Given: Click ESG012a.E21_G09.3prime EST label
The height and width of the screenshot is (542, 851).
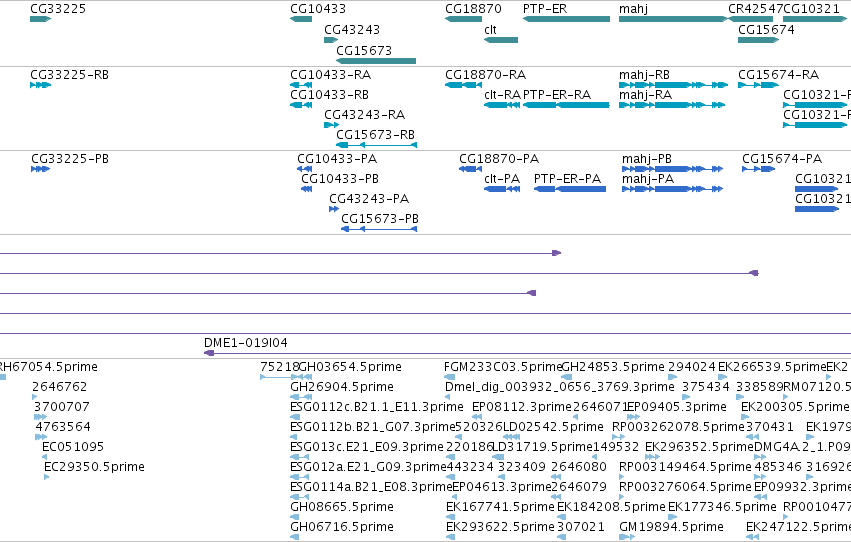Looking at the screenshot, I should (369, 467).
